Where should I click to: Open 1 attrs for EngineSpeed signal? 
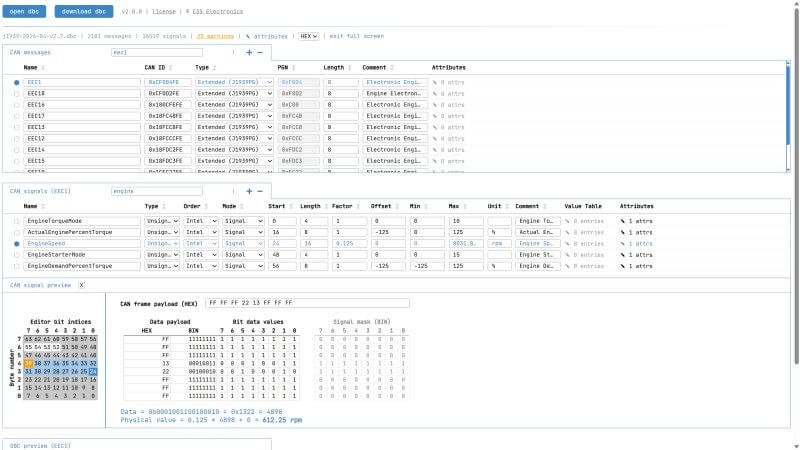636,243
